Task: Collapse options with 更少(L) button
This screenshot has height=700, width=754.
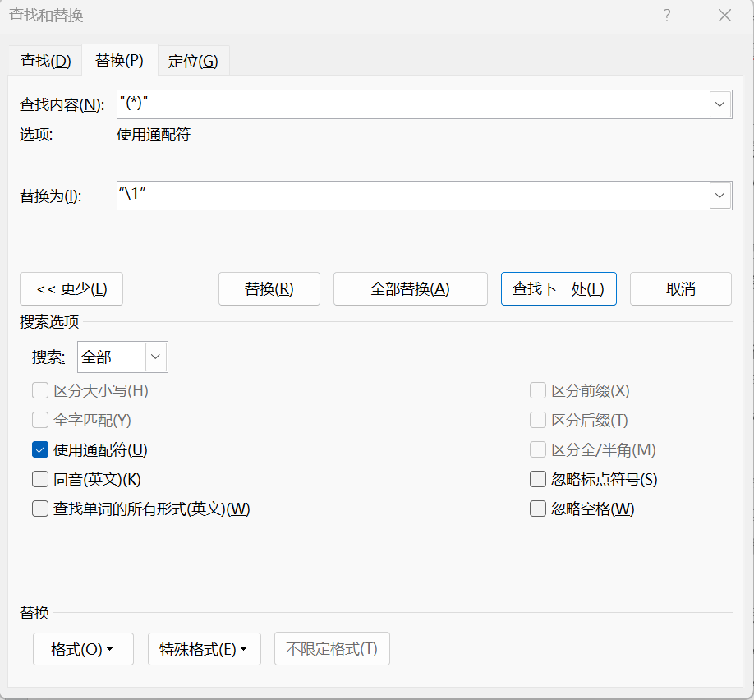Action: click(71, 289)
